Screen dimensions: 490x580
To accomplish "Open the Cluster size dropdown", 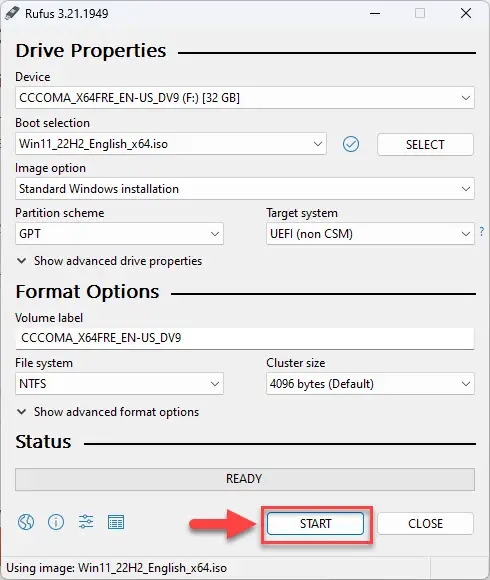I will coord(370,384).
